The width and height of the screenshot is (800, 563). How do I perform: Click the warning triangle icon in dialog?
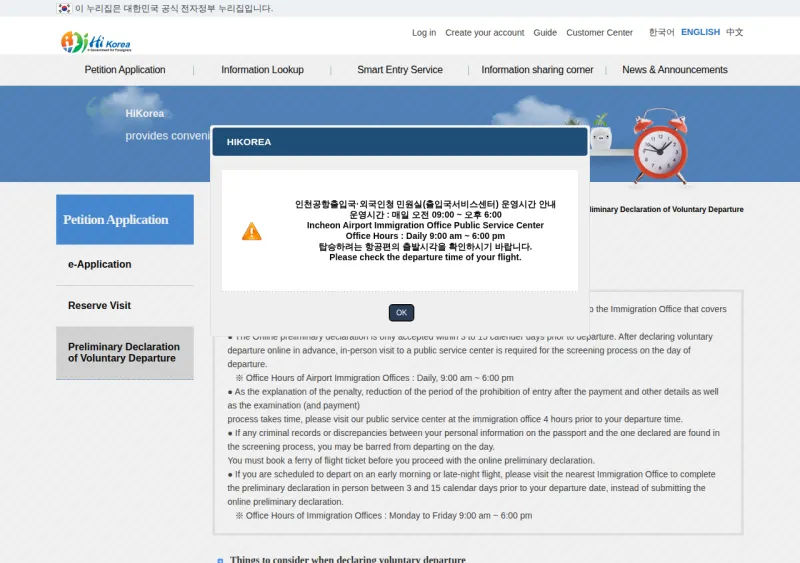pyautogui.click(x=252, y=231)
